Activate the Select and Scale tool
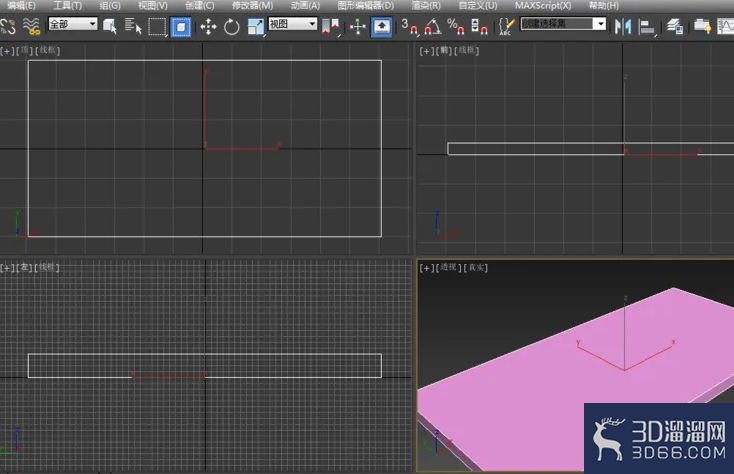Viewport: 734px width, 474px height. (256, 27)
